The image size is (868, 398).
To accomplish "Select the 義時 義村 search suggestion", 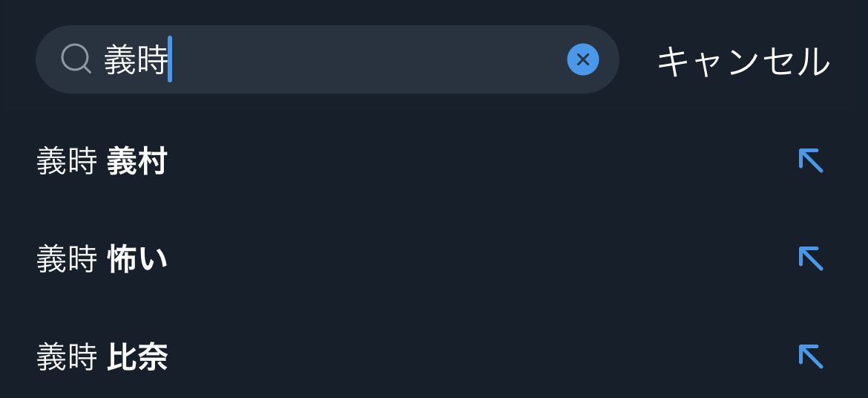I will pyautogui.click(x=102, y=162).
